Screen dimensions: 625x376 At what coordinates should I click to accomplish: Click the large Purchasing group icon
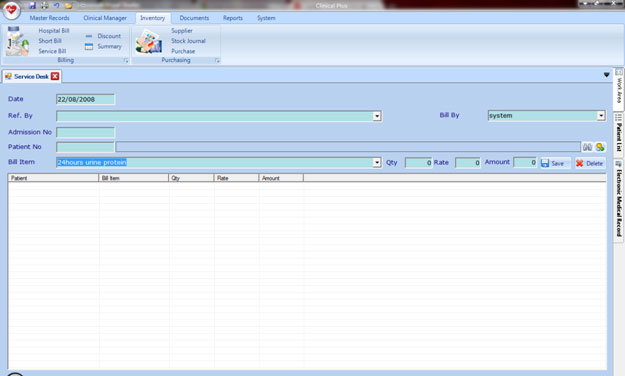tap(148, 41)
